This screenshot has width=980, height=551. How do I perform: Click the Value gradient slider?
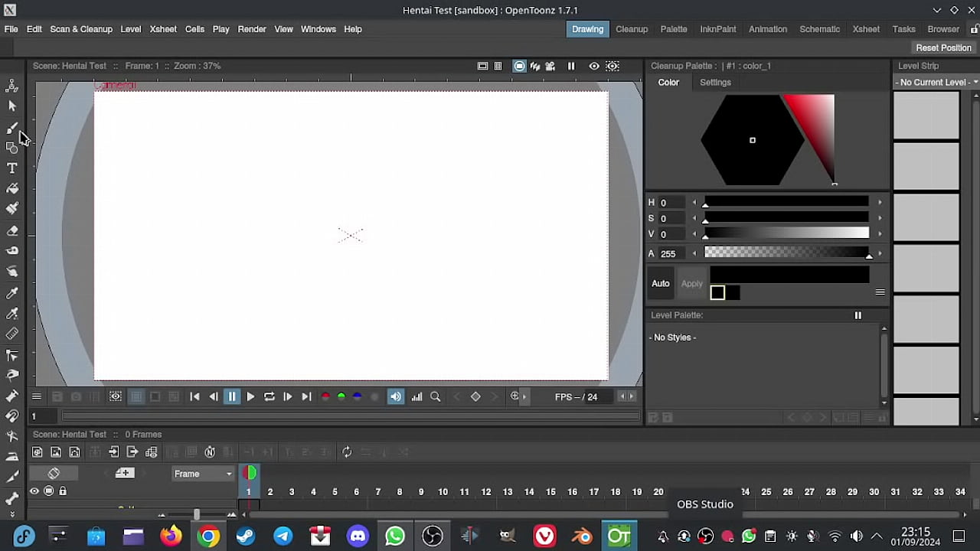pyautogui.click(x=786, y=234)
